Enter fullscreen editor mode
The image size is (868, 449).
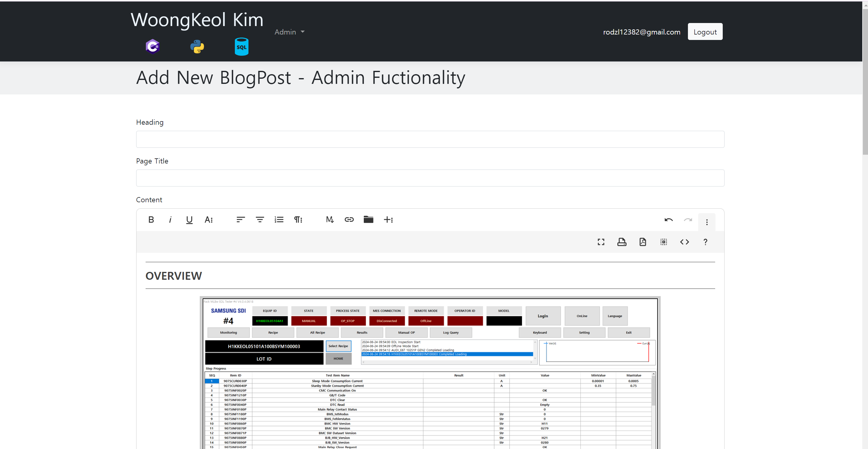(601, 242)
